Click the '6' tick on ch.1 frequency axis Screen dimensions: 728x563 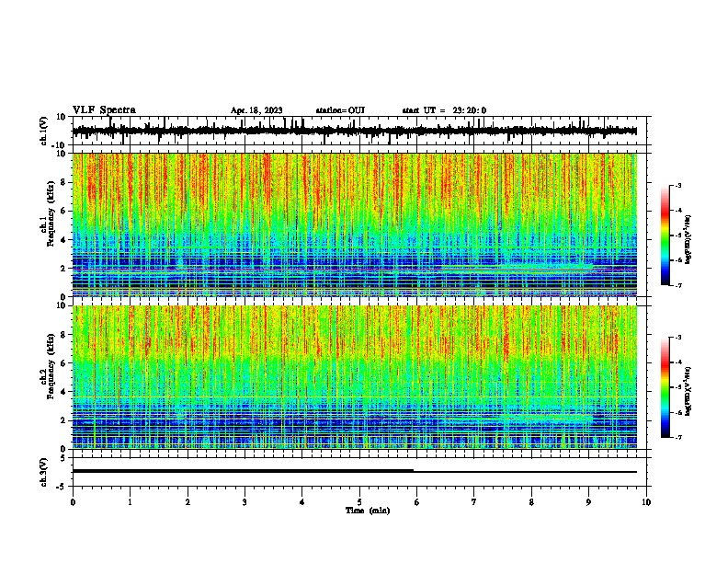point(63,211)
